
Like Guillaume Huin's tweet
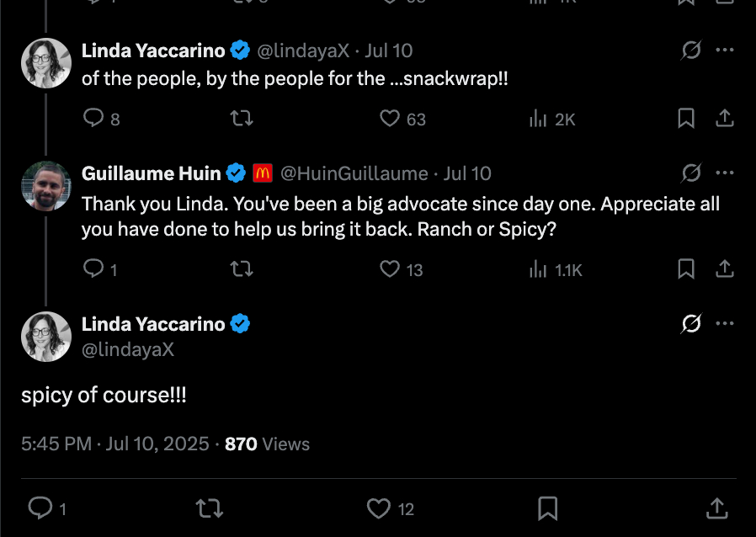point(390,269)
